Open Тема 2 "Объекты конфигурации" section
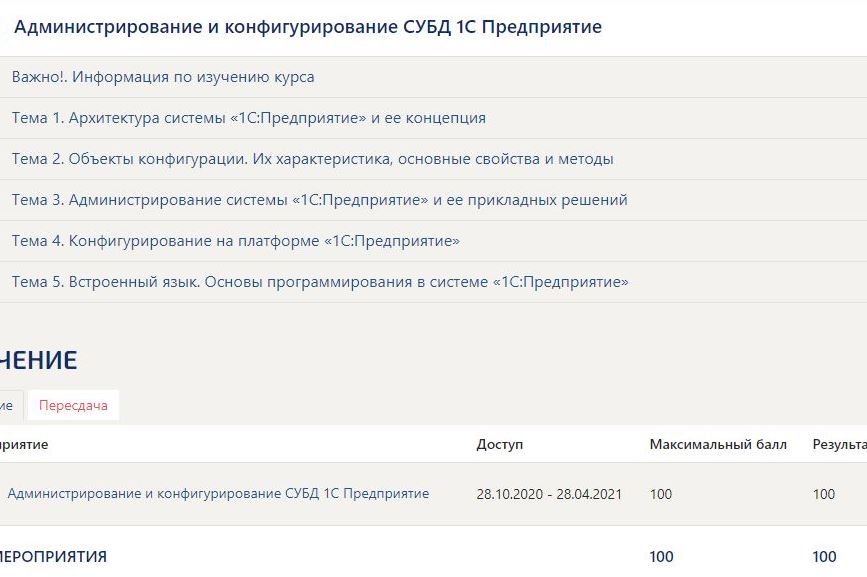Screen dimensions: 867x577 (x=312, y=159)
